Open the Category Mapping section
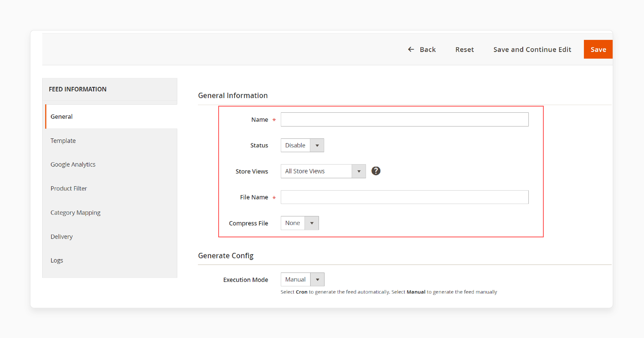644x338 pixels. coord(75,212)
